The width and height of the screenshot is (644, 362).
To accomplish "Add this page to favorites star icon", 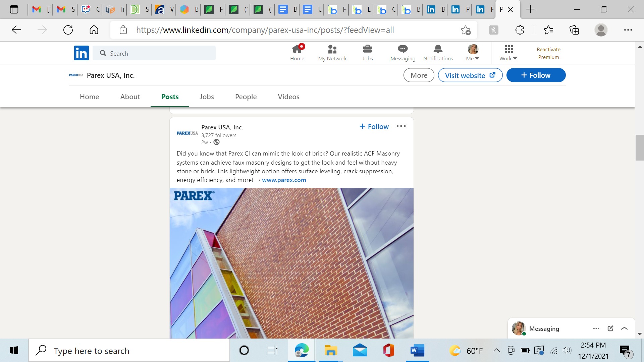I will click(x=466, y=30).
